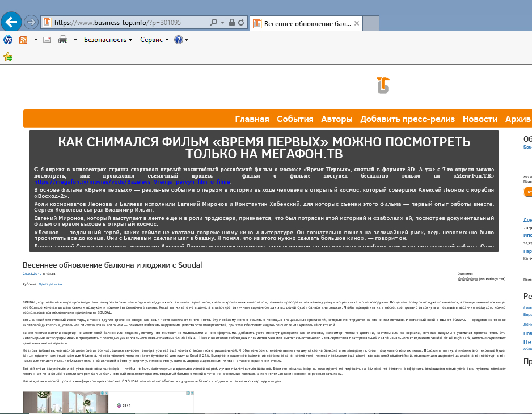Screen dimensions: 532x414
Task: Open a new blank tab
Action: (x=371, y=23)
